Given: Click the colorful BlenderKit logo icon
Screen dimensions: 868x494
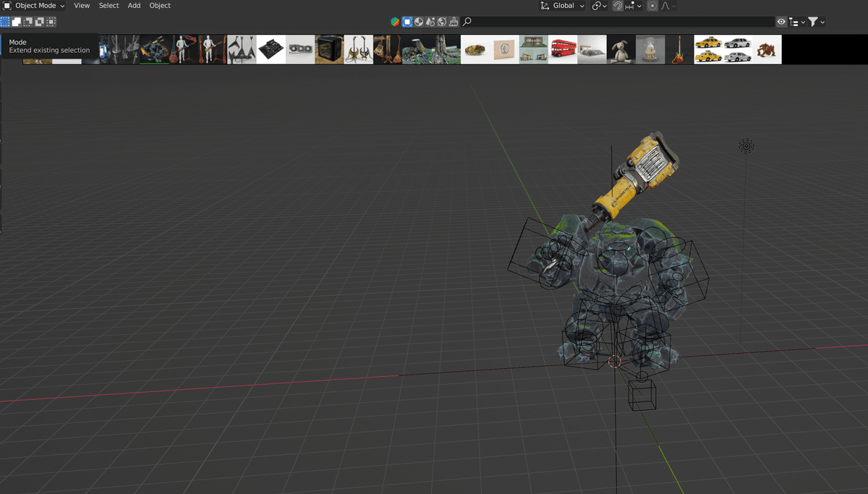Looking at the screenshot, I should coord(395,22).
